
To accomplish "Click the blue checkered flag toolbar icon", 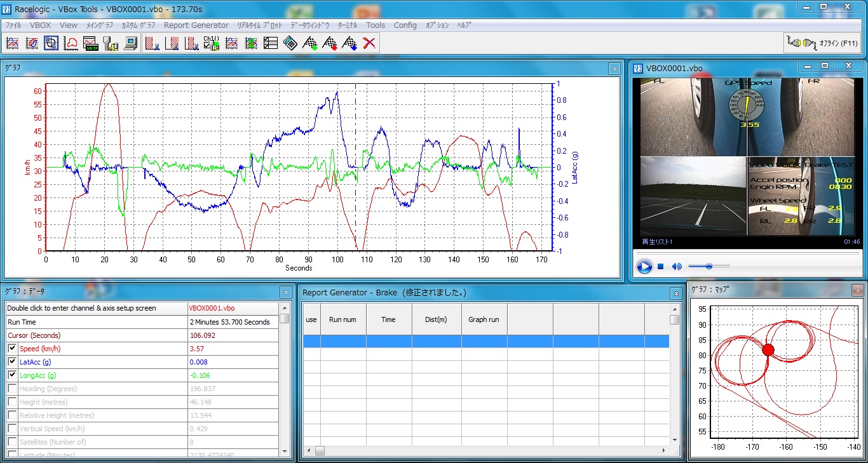I will point(349,43).
